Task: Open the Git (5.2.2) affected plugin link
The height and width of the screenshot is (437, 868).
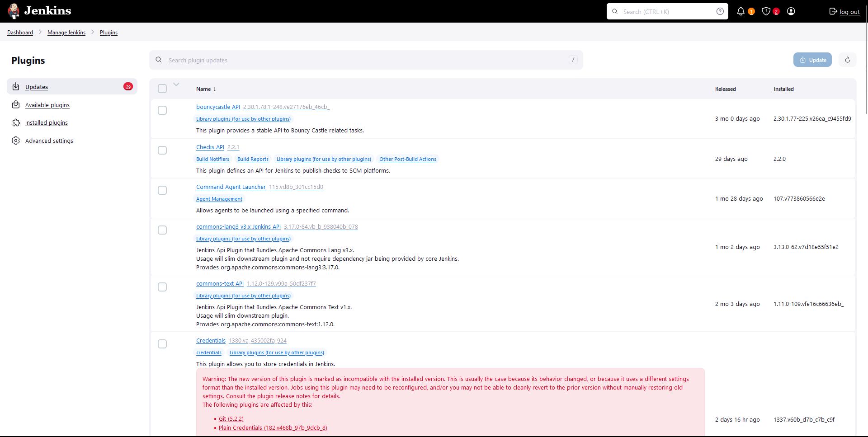Action: 231,419
